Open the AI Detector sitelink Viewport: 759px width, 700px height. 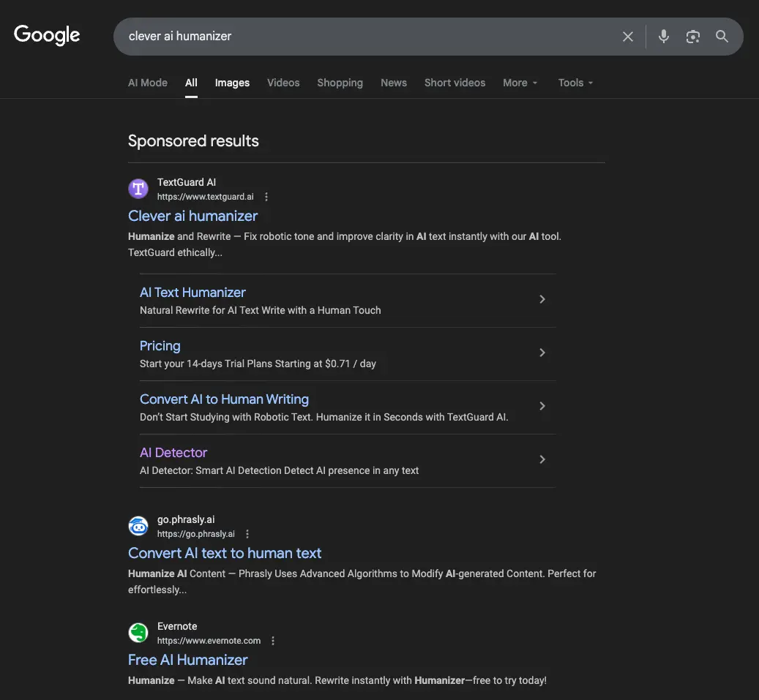tap(173, 452)
